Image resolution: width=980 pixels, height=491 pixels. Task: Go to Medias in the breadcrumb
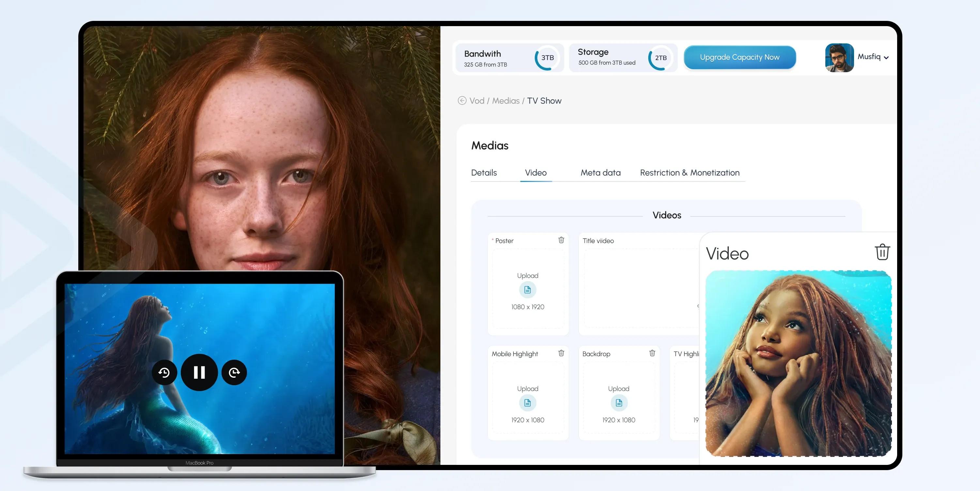coord(506,101)
